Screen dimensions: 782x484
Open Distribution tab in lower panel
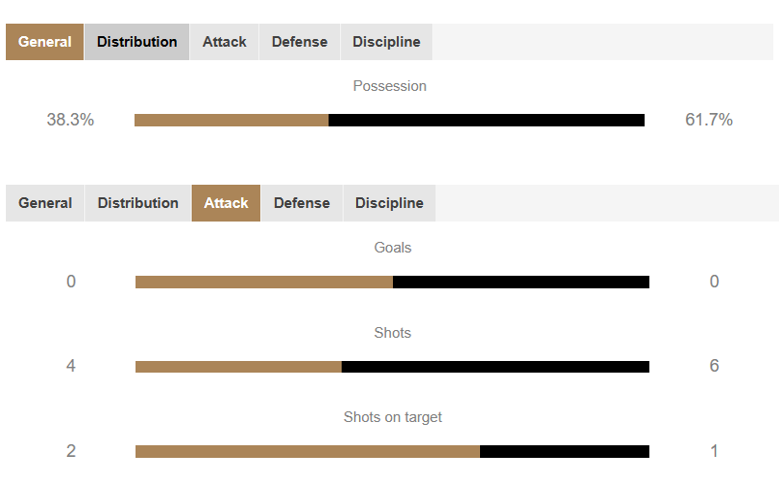pyautogui.click(x=138, y=203)
